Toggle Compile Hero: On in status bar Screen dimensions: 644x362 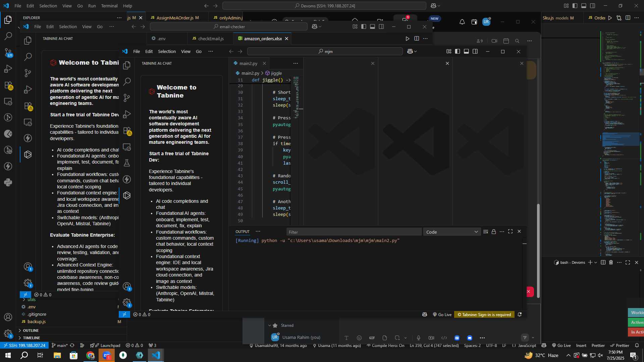coord(385,346)
